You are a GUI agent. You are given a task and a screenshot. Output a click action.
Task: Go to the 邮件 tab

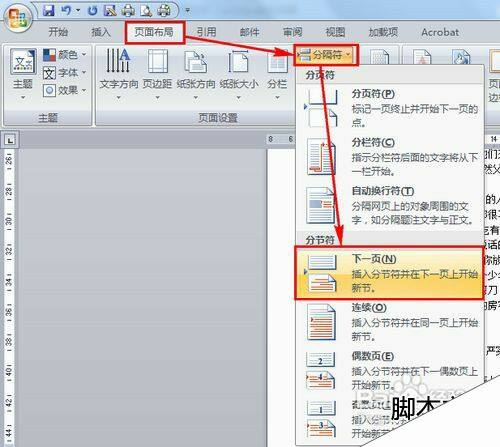(x=249, y=32)
